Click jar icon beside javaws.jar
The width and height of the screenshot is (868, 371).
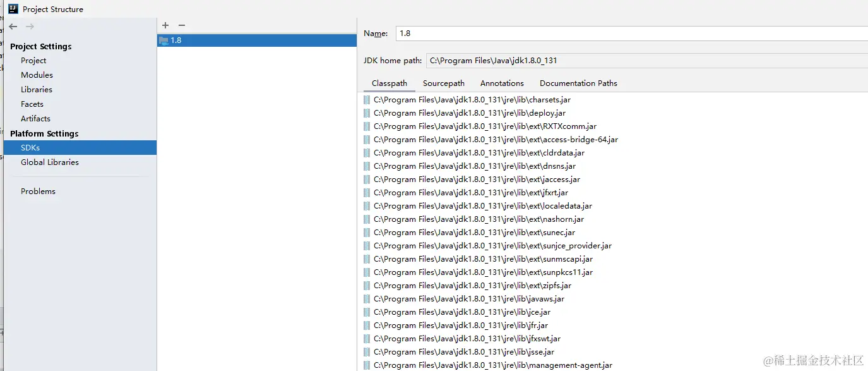click(x=367, y=299)
